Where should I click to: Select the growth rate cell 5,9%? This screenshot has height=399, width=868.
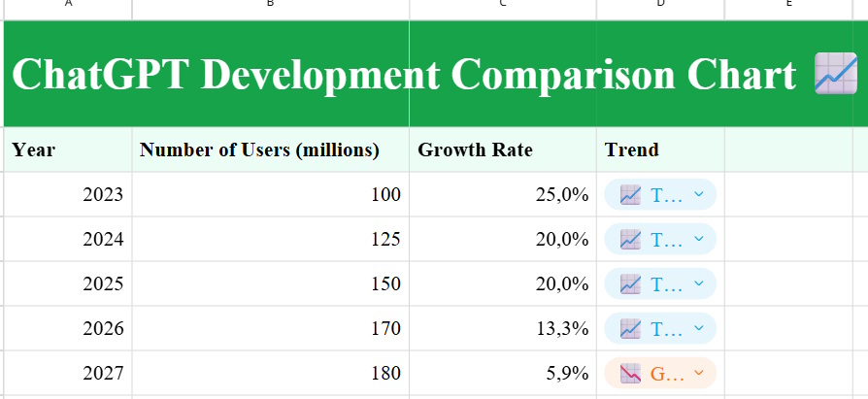tap(503, 373)
